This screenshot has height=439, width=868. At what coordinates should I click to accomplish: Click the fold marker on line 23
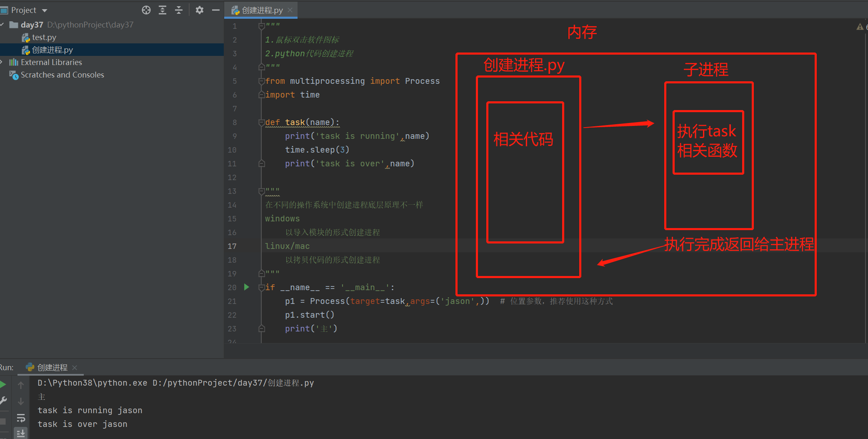coord(262,329)
